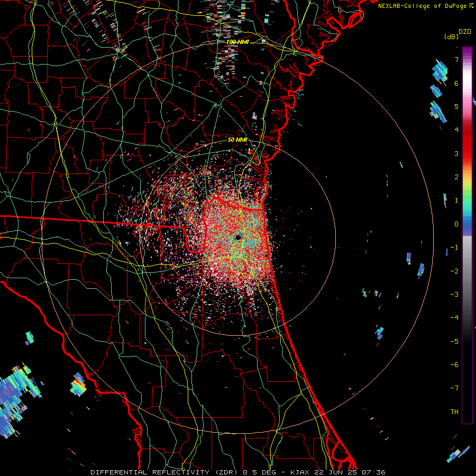Click the 5 value on the color scale
Image resolution: width=476 pixels, height=476 pixels.
(x=456, y=106)
